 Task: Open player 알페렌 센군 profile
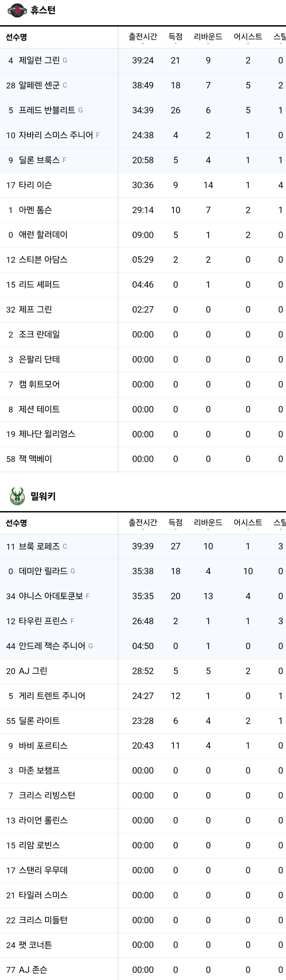tap(39, 85)
